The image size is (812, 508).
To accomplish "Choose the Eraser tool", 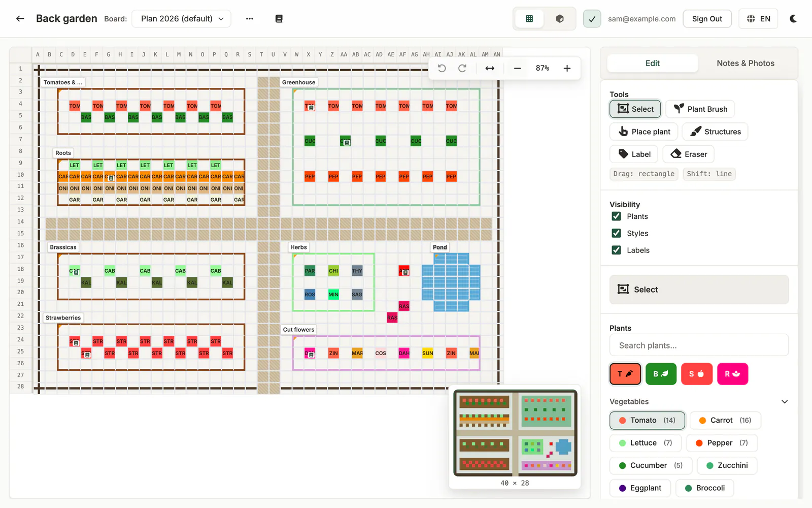I will click(x=688, y=154).
